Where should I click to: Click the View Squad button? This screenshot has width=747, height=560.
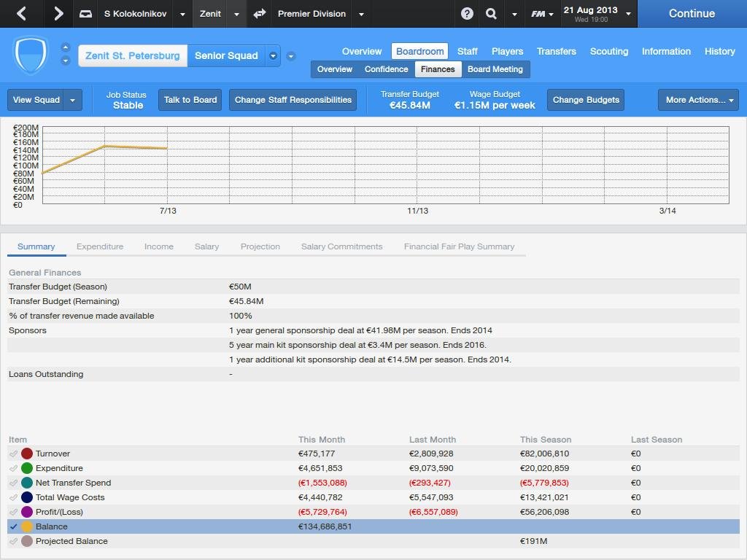click(x=36, y=100)
